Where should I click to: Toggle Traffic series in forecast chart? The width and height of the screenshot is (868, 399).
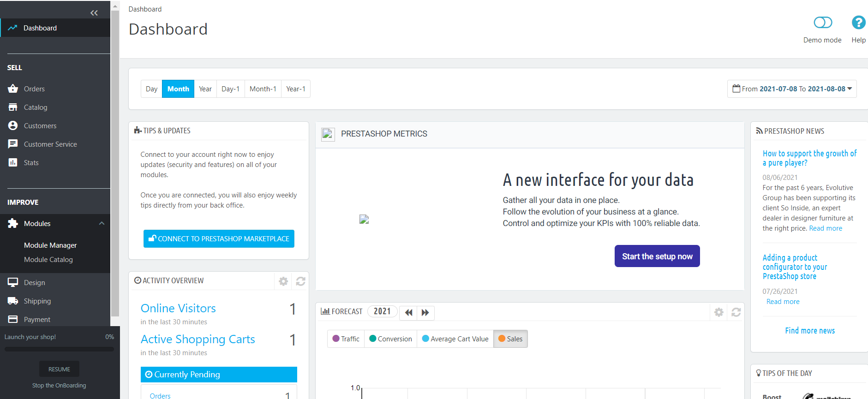[346, 339]
